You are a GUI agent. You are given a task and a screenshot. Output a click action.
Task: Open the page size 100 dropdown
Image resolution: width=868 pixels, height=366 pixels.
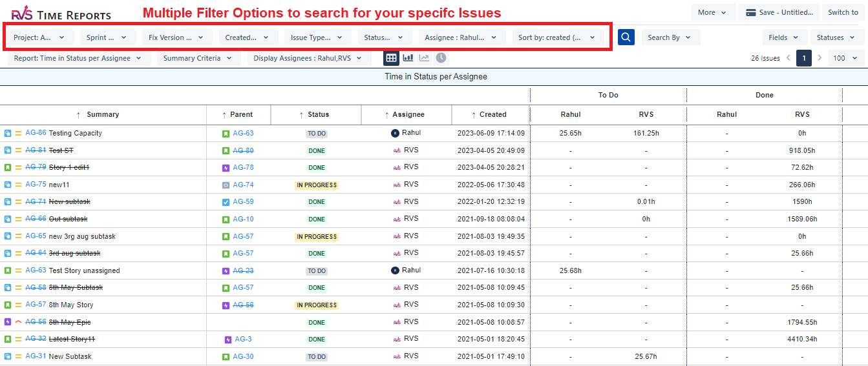(845, 58)
